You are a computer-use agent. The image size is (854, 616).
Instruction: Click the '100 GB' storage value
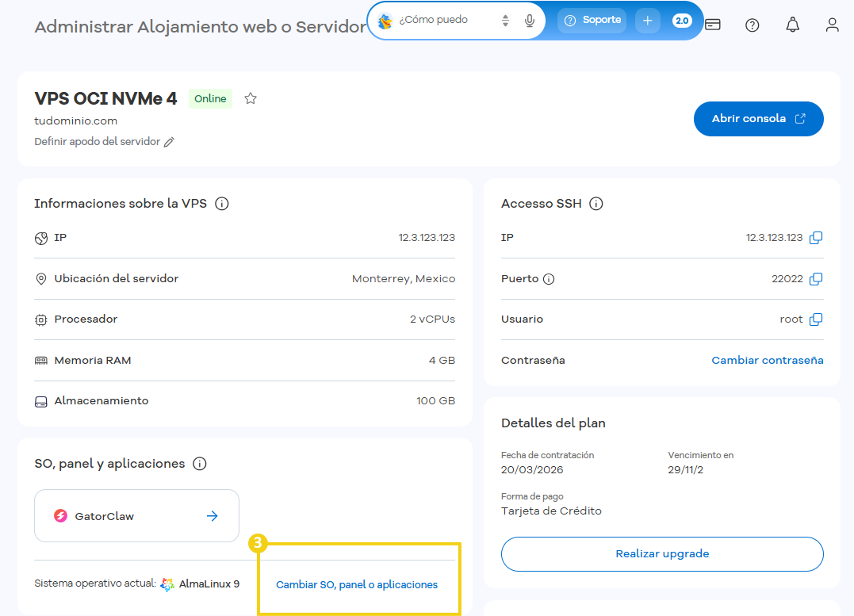[435, 401]
